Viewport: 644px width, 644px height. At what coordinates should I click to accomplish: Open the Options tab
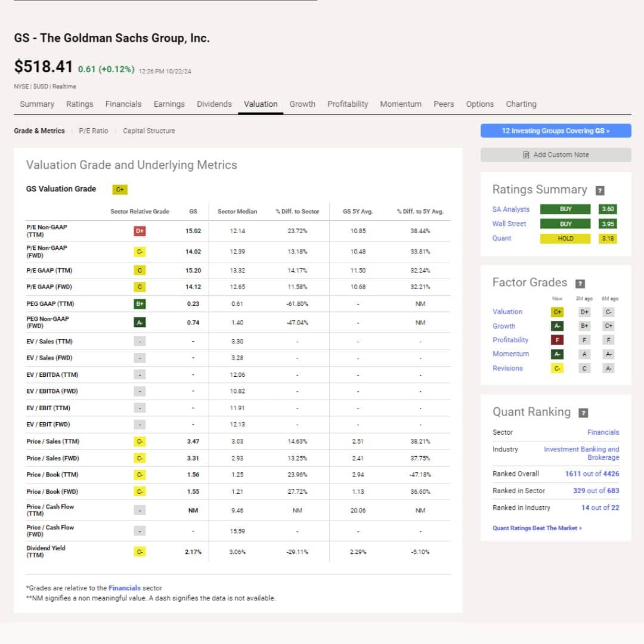[x=479, y=104]
